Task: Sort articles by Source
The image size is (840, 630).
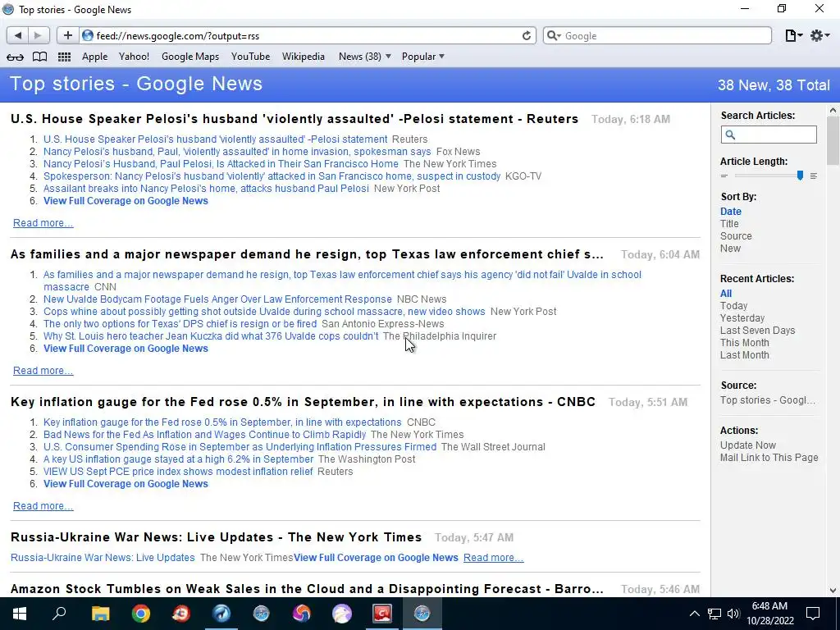Action: [736, 235]
